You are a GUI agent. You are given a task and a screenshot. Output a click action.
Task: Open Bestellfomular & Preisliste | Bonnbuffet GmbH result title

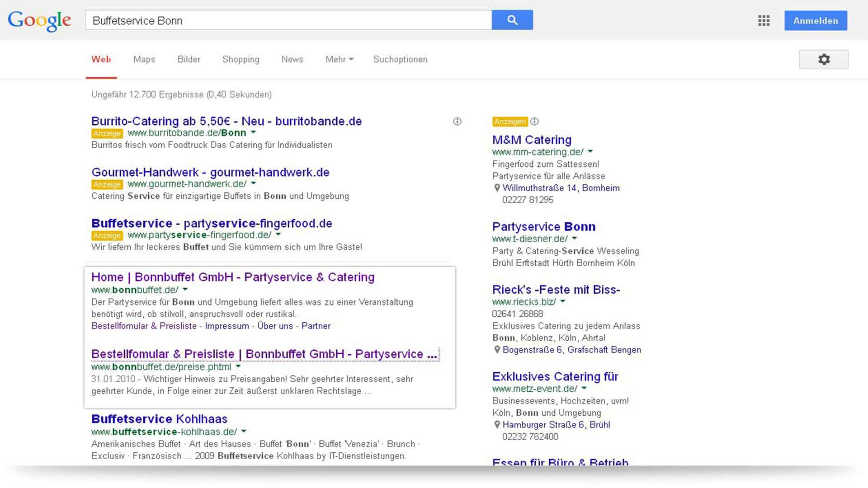tap(264, 354)
